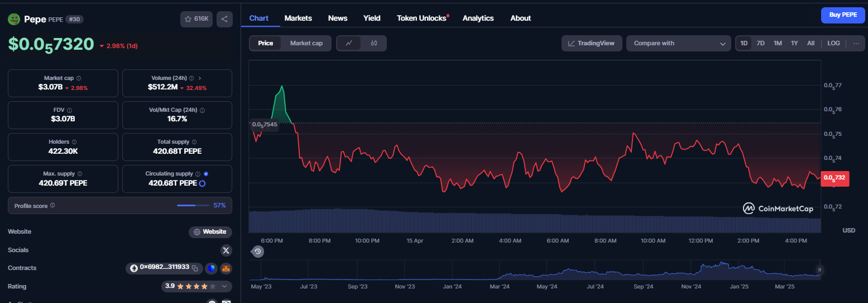This screenshot has height=303, width=868.
Task: Click the share icon next to watchlist
Action: (224, 19)
